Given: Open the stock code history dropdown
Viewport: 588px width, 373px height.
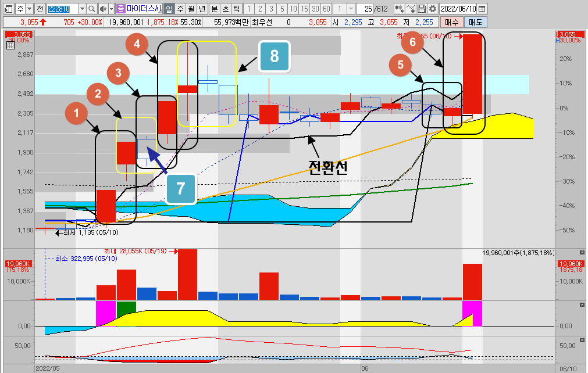Looking at the screenshot, I should 83,9.
